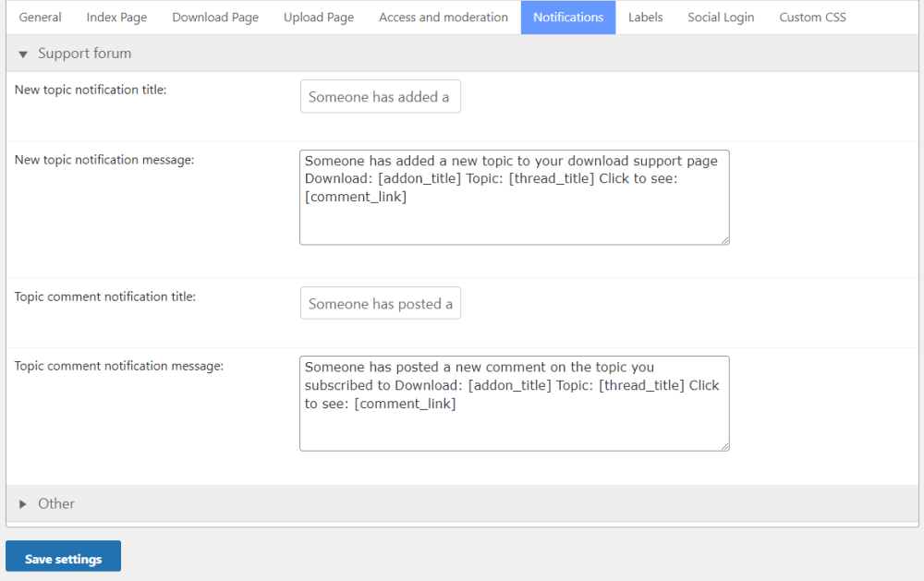Open Access and moderation tab
Screen dimensions: 924x581
tap(444, 18)
